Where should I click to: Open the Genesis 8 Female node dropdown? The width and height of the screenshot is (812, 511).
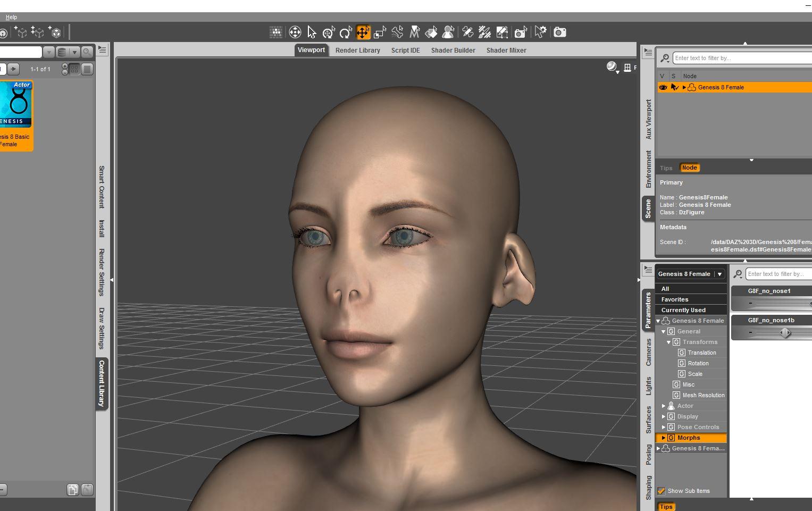(690, 274)
